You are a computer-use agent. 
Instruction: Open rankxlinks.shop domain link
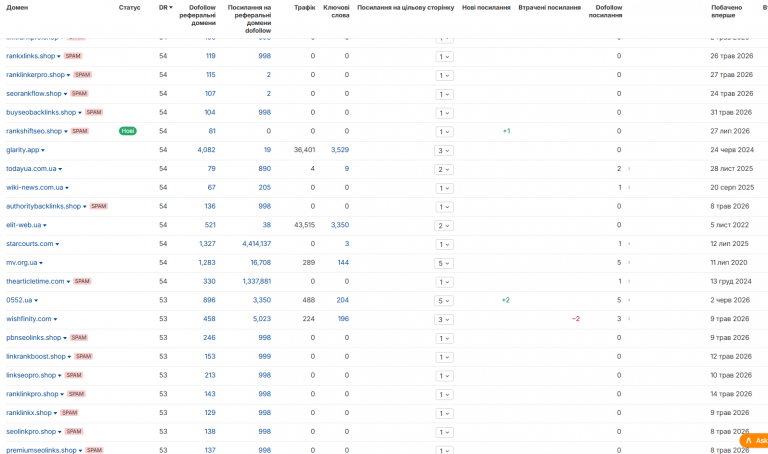[x=30, y=56]
